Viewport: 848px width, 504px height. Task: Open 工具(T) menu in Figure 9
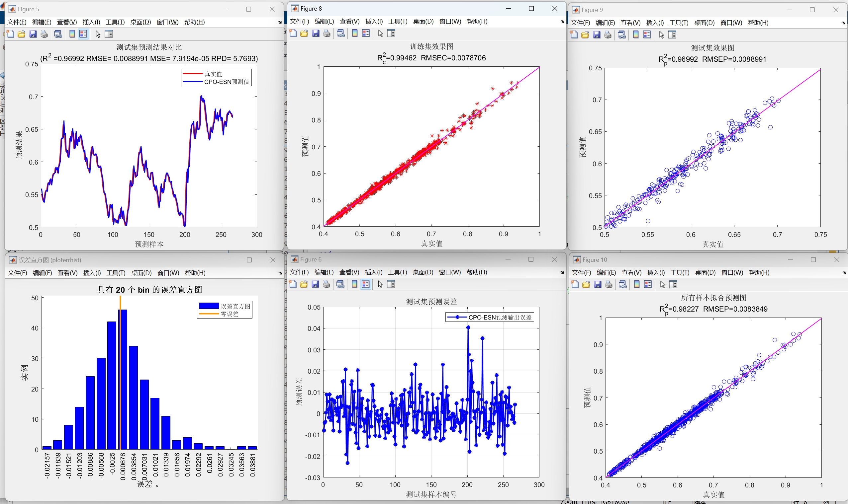[678, 23]
